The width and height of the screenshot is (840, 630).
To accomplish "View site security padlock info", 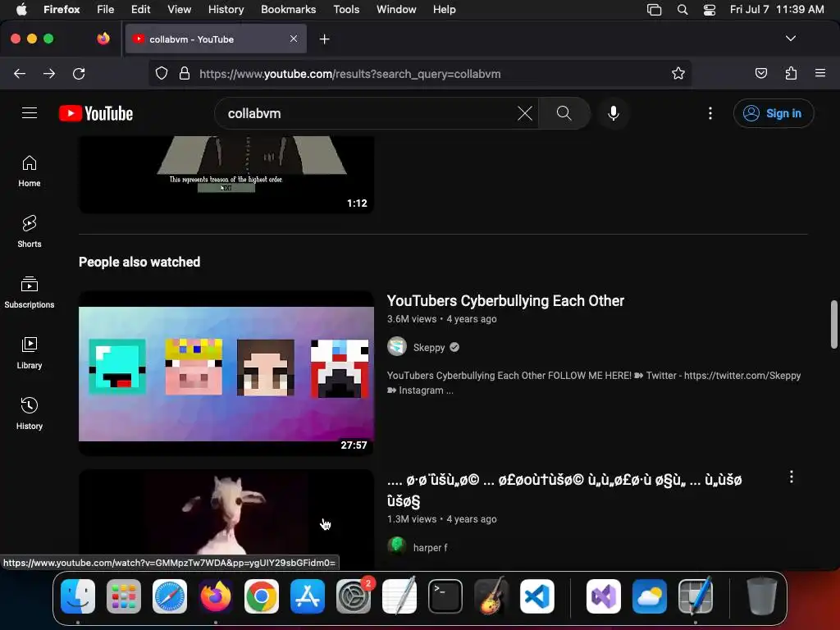I will point(185,73).
